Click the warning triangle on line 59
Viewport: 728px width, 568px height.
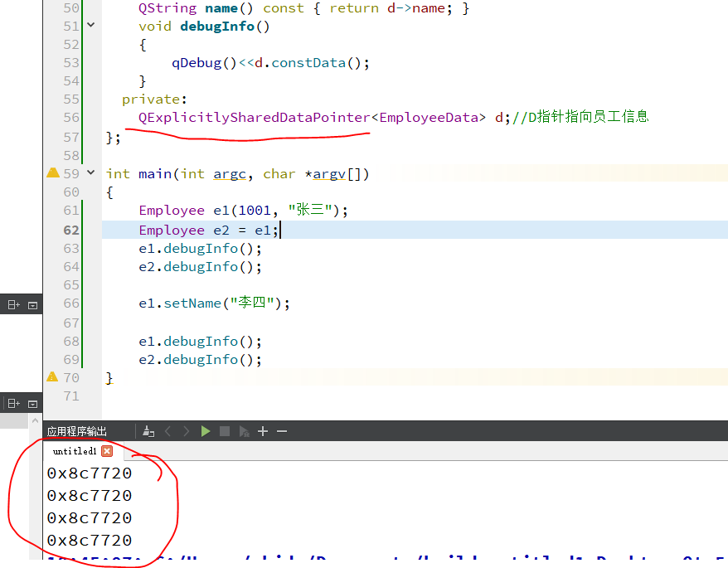coord(52,173)
